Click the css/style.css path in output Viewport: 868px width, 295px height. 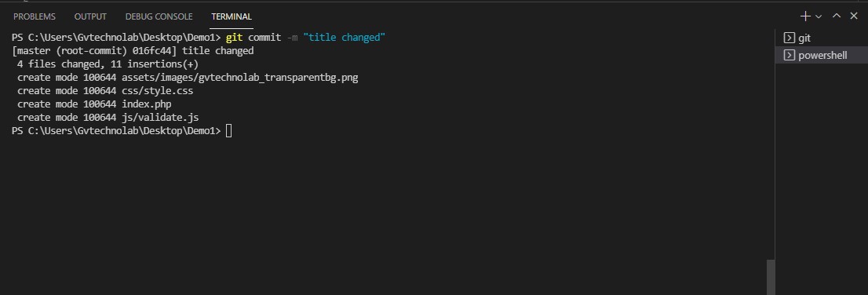tap(157, 91)
